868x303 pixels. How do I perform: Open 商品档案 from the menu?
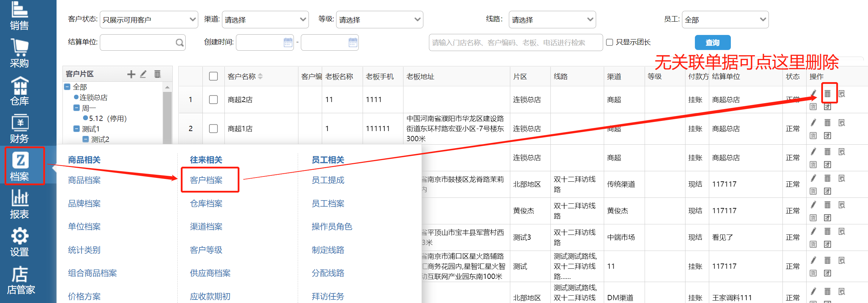point(84,180)
